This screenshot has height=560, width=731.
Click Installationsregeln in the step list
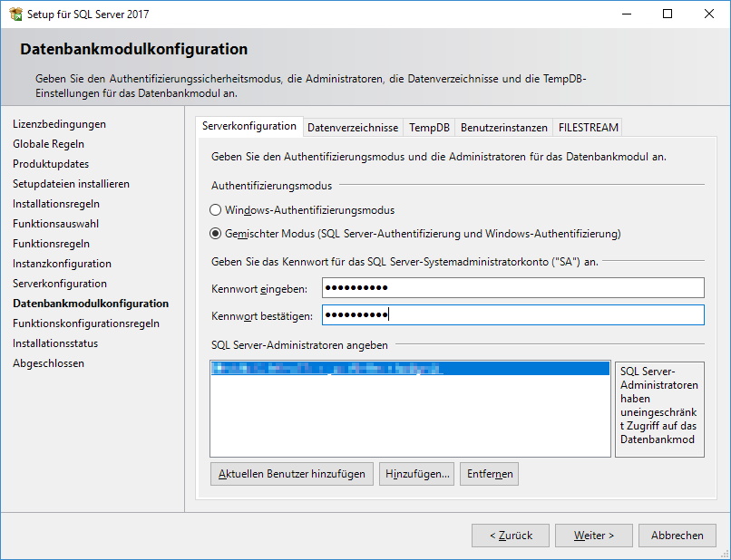56,204
